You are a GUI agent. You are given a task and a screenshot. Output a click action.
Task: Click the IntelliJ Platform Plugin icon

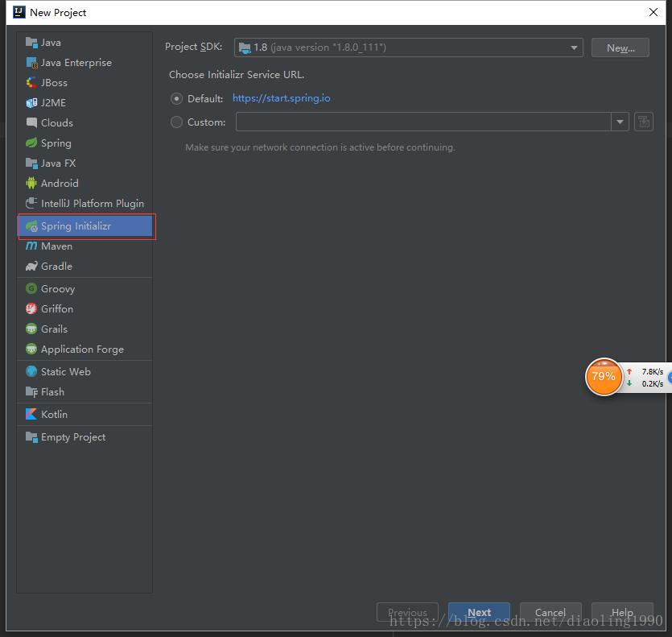[31, 203]
